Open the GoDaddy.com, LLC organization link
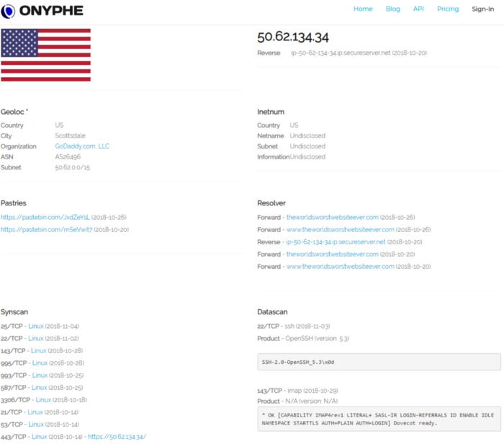The image size is (504, 444). (82, 146)
